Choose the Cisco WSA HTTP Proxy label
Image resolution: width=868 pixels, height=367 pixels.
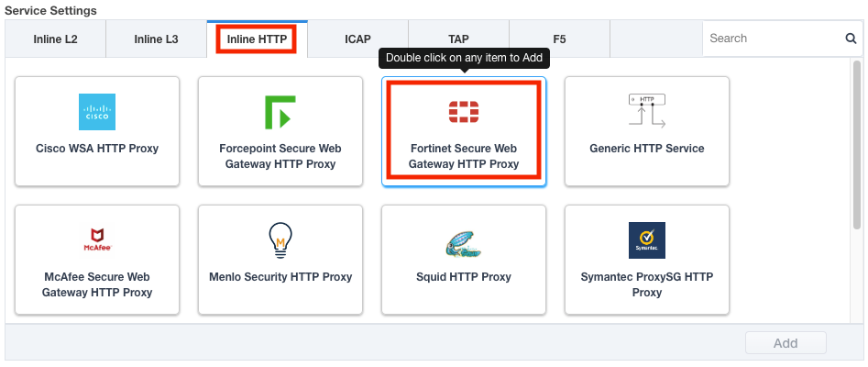click(x=97, y=149)
